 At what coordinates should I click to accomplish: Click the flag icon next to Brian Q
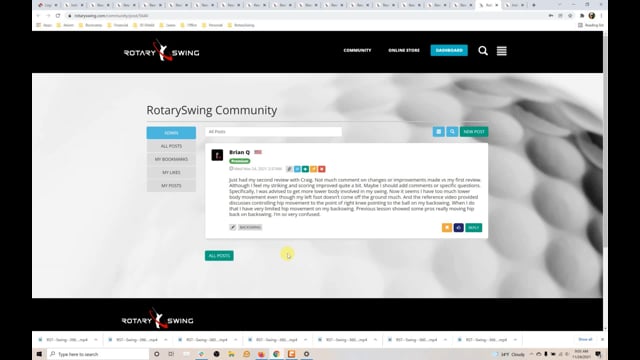click(258, 152)
